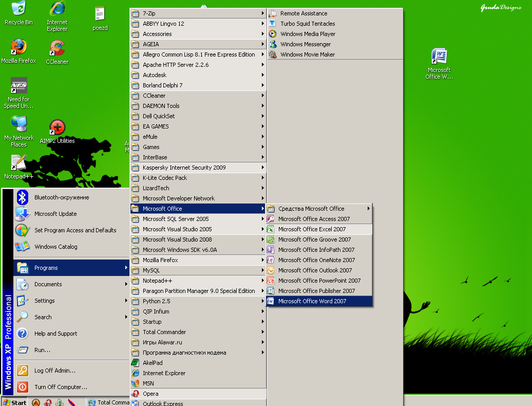
Task: Open Set Program Access and Defaults
Action: click(71, 230)
